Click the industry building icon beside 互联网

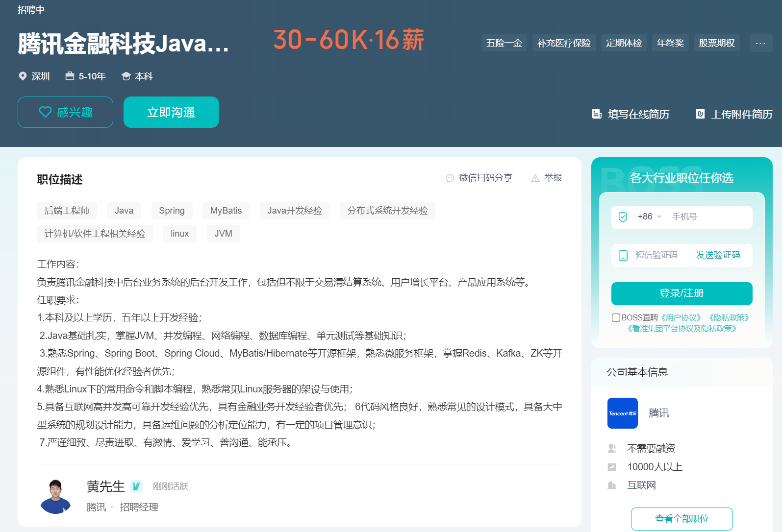point(612,485)
